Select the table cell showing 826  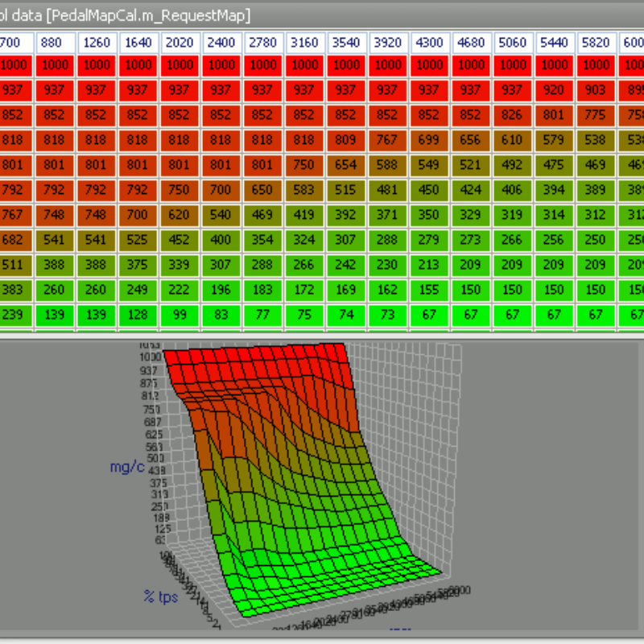(513, 116)
